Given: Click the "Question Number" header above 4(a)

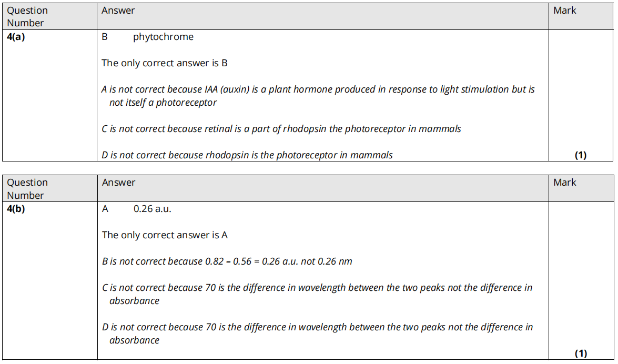Looking at the screenshot, I should 27,16.
